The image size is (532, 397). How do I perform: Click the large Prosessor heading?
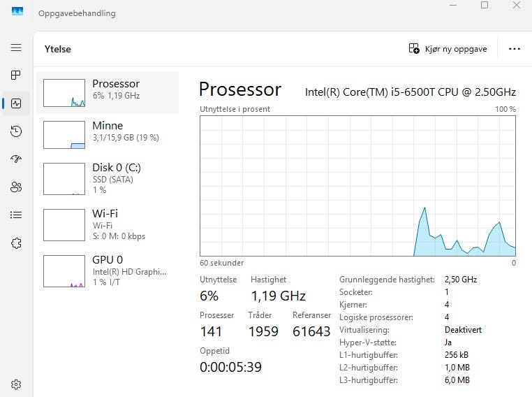[240, 89]
